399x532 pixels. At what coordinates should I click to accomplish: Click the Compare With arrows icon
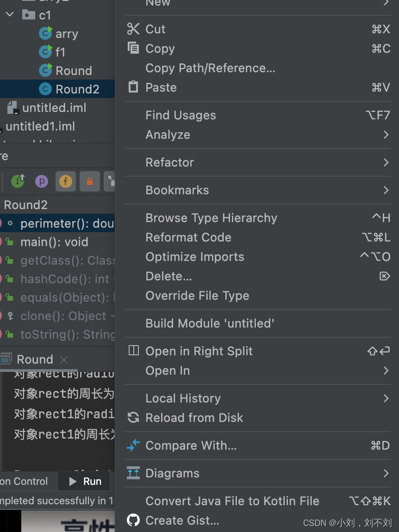coord(133,445)
